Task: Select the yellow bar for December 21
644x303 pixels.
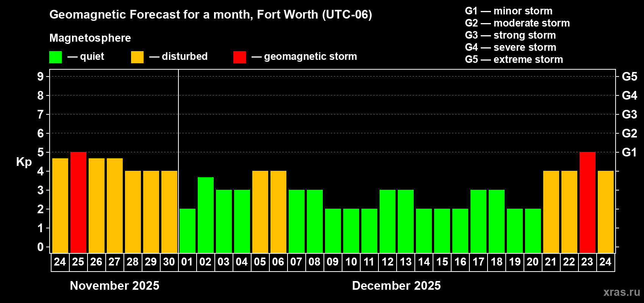Action: 551,212
